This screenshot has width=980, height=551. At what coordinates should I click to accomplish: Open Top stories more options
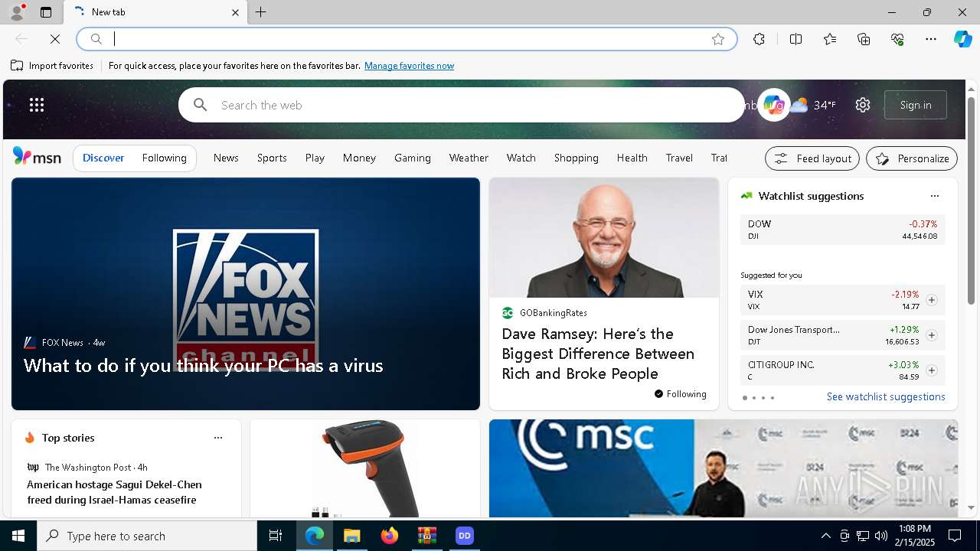click(218, 438)
